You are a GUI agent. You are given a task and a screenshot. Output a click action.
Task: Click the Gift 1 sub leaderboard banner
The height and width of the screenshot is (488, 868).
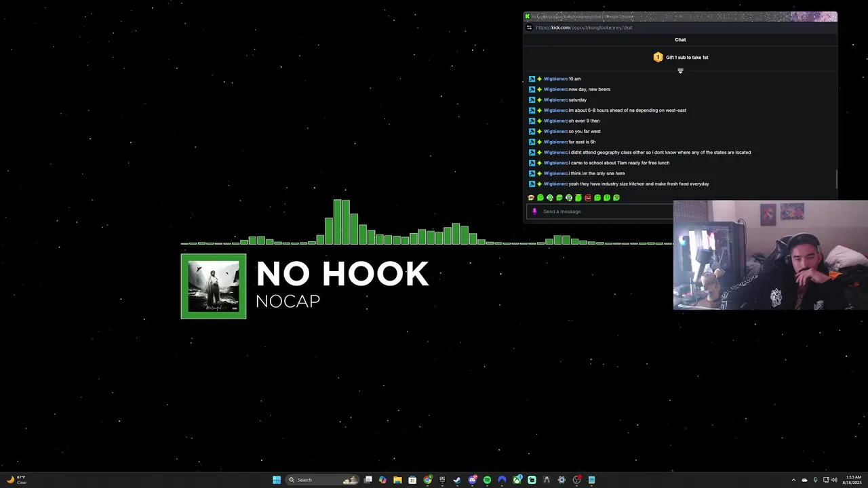click(680, 58)
